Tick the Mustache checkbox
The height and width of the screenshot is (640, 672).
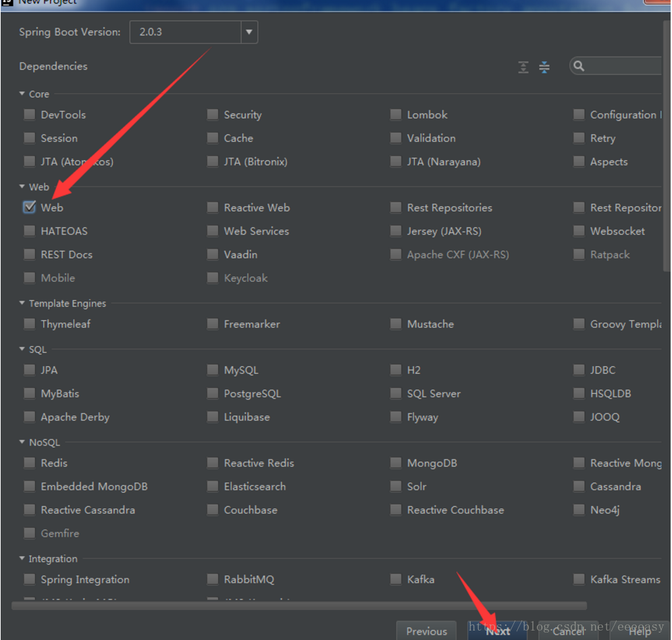click(396, 324)
